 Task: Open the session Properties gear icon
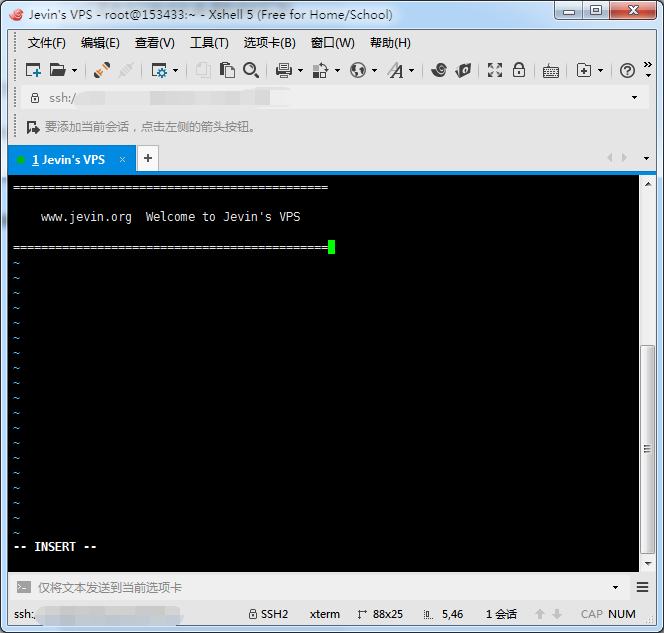[159, 70]
